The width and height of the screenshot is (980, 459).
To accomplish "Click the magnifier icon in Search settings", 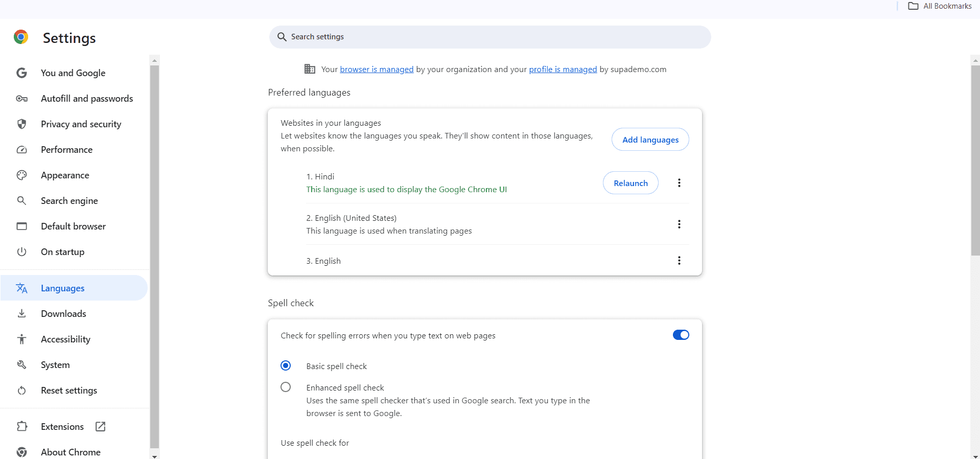I will (x=282, y=37).
